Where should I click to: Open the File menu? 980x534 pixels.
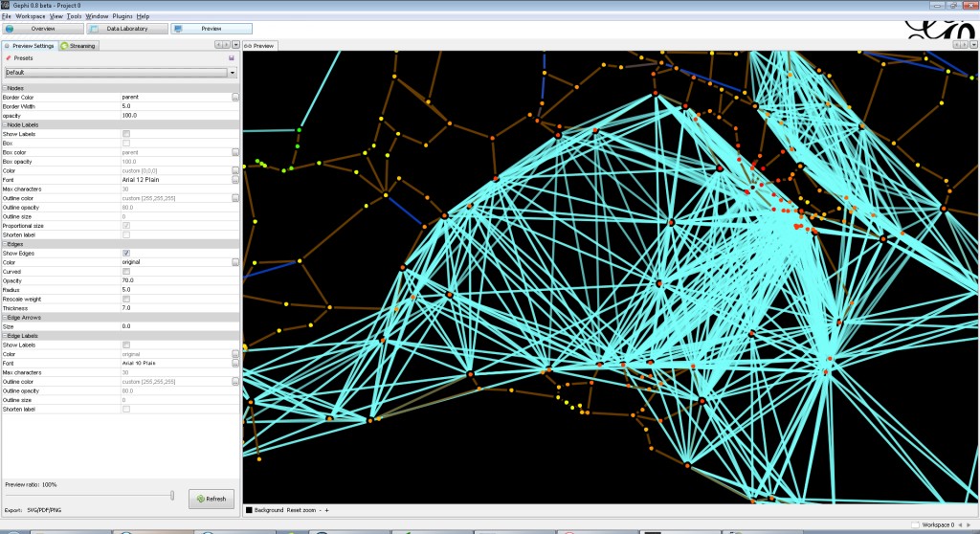pyautogui.click(x=7, y=16)
